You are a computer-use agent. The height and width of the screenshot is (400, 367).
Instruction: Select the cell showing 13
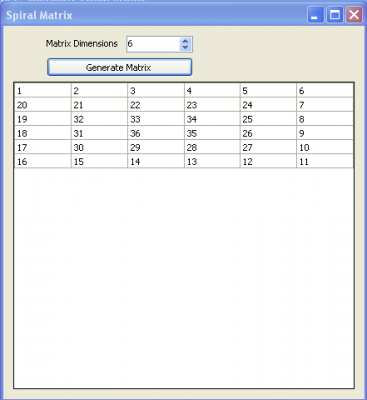click(x=212, y=161)
